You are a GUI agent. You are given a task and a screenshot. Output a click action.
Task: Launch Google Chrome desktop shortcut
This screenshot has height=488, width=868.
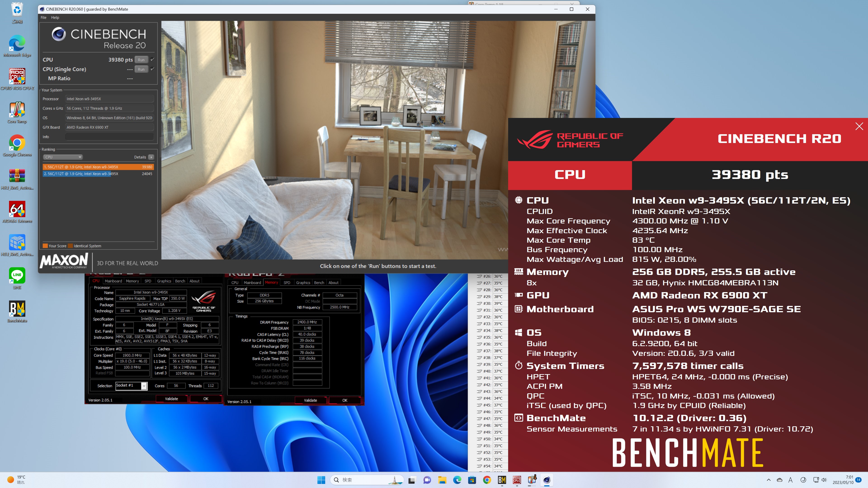coord(17,145)
